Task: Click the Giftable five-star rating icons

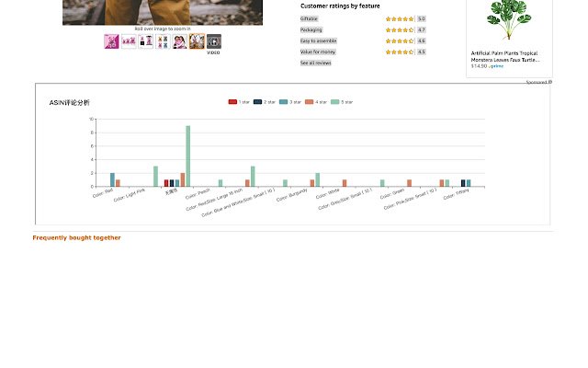Action: [x=400, y=18]
